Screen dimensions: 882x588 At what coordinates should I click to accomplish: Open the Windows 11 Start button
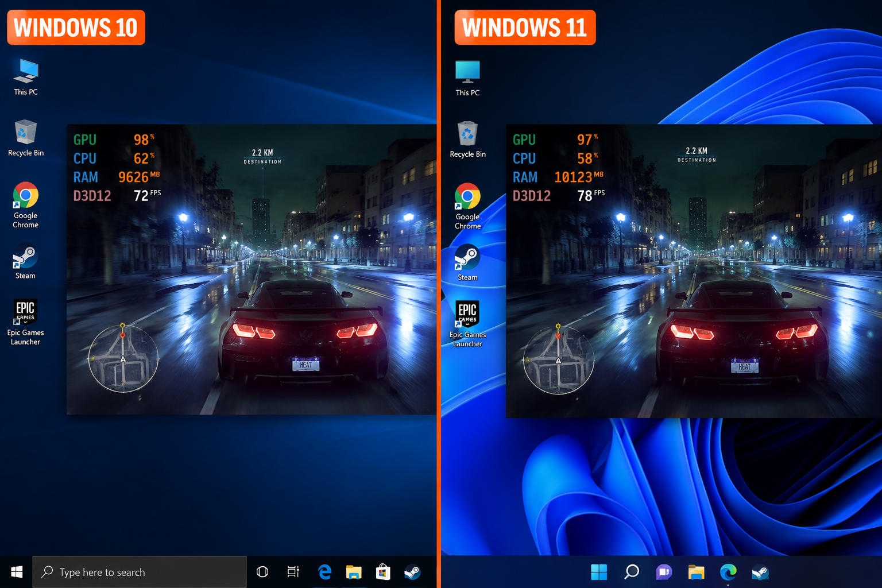pos(599,572)
